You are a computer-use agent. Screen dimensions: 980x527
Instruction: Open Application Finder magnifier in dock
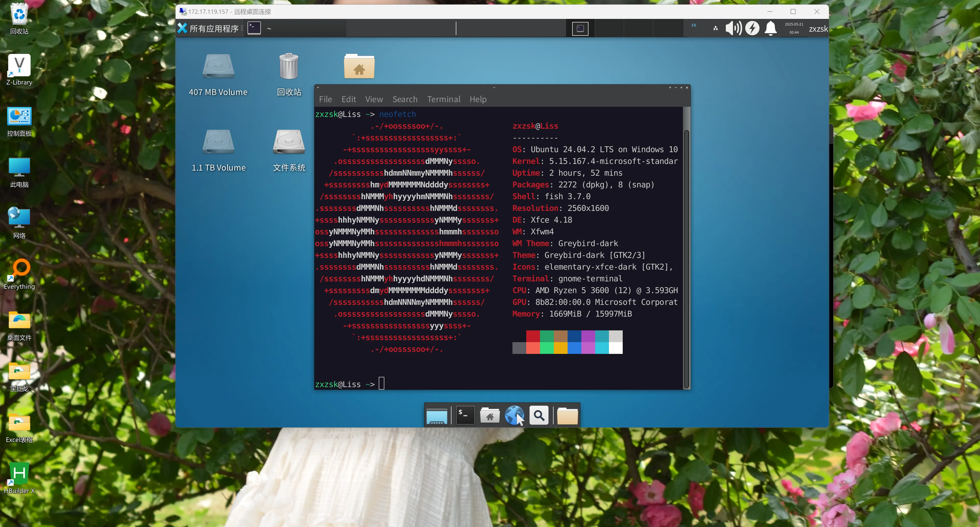(539, 415)
